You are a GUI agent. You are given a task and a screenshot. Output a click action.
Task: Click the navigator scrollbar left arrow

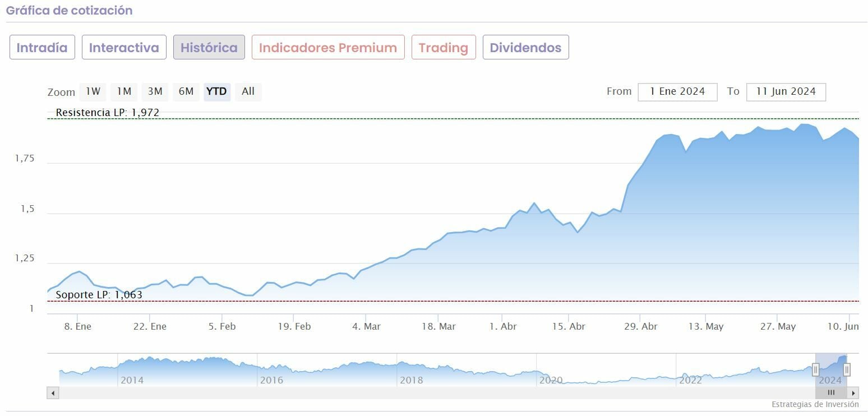click(x=53, y=393)
